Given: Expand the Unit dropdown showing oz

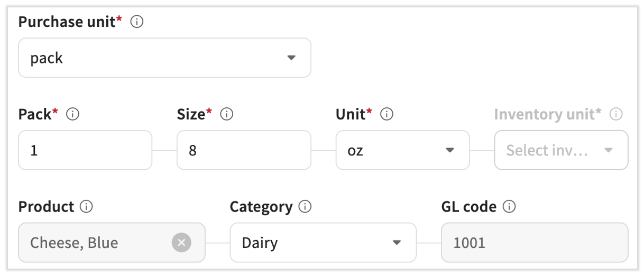Looking at the screenshot, I should coord(402,150).
